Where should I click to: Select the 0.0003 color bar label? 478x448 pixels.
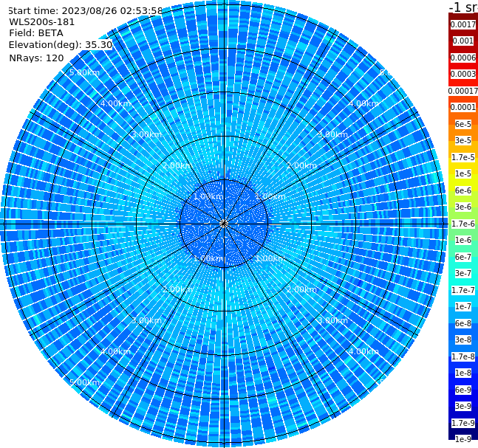(x=463, y=74)
